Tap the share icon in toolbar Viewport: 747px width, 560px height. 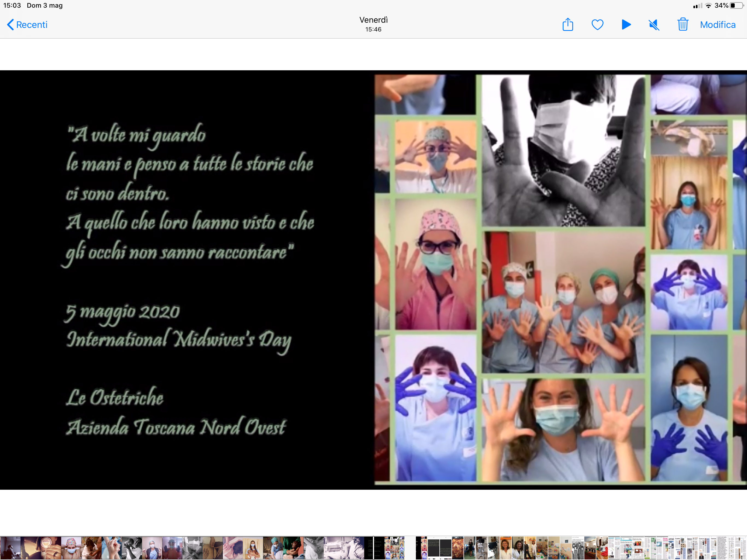(568, 25)
